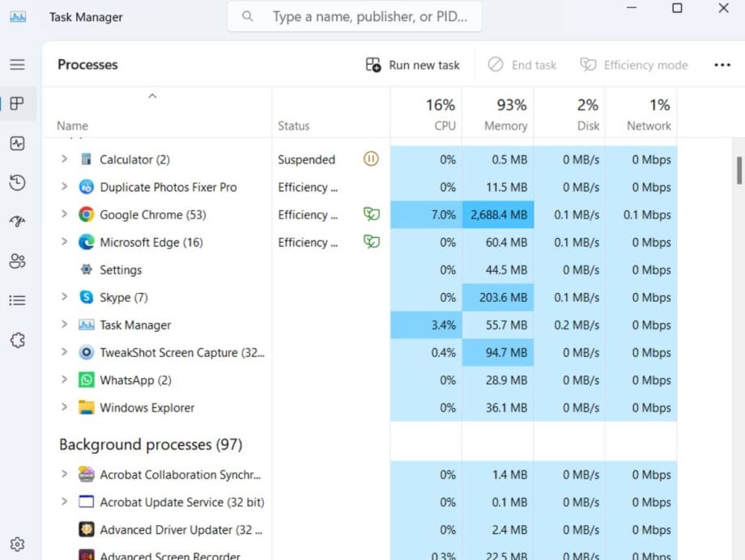Open the navigation hamburger menu

[18, 65]
